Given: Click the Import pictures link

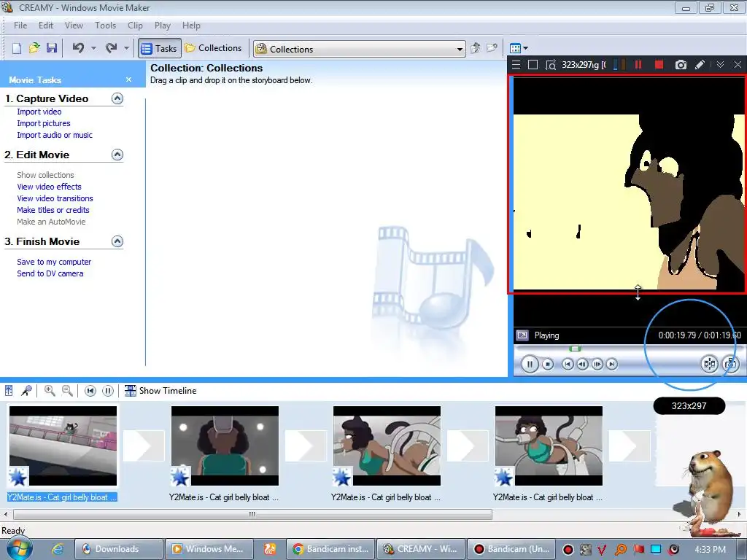Looking at the screenshot, I should coord(43,123).
